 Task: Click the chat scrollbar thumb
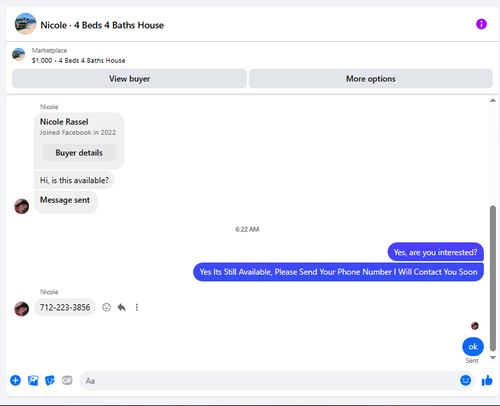[x=493, y=278]
